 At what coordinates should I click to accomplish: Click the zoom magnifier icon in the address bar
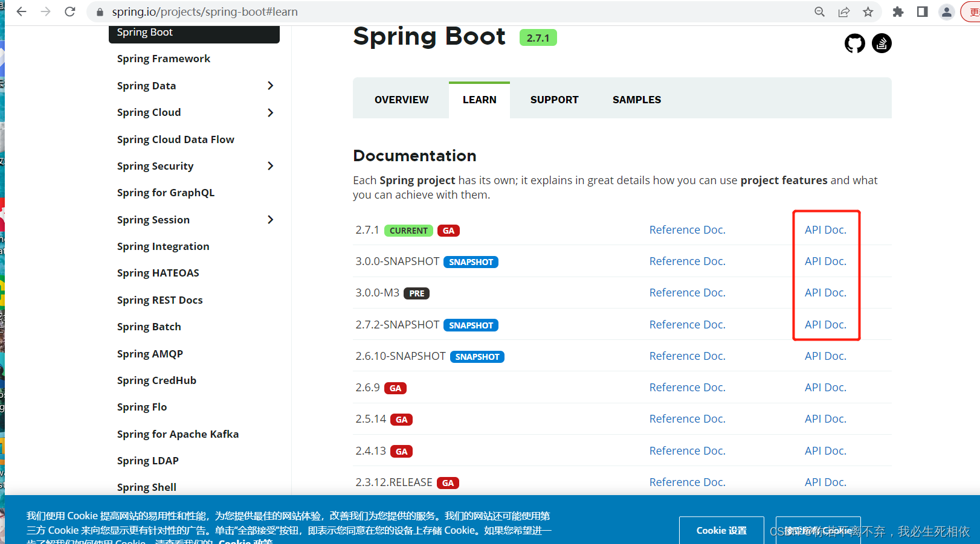pyautogui.click(x=819, y=11)
